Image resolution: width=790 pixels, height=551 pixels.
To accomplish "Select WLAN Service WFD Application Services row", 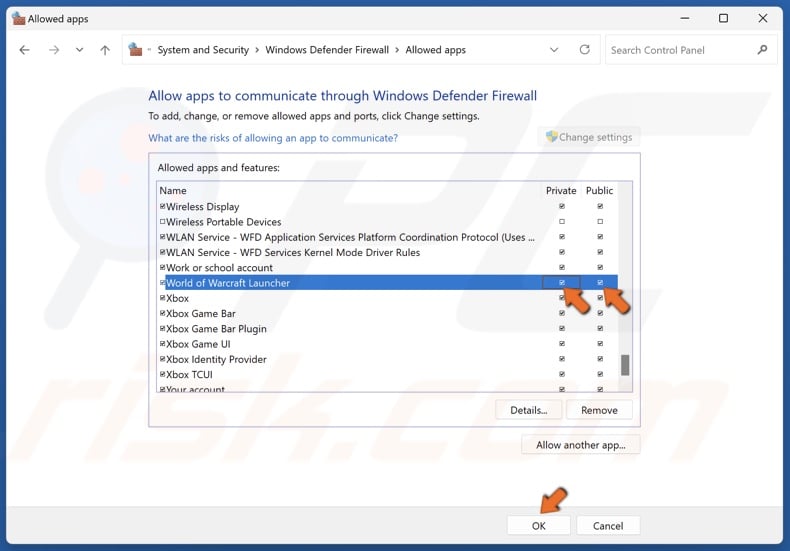I will coord(387,237).
